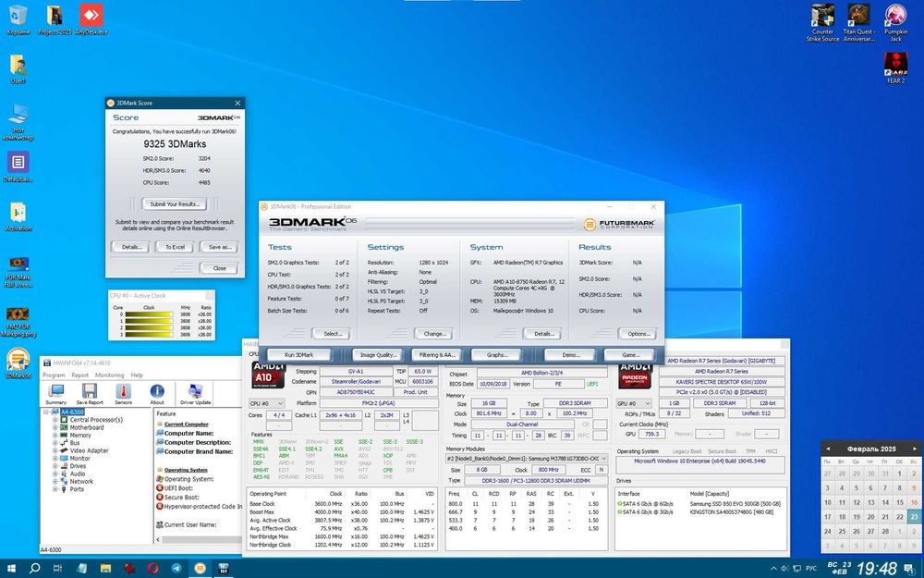Expand the Memory tree node
The image size is (924, 578).
coord(55,436)
